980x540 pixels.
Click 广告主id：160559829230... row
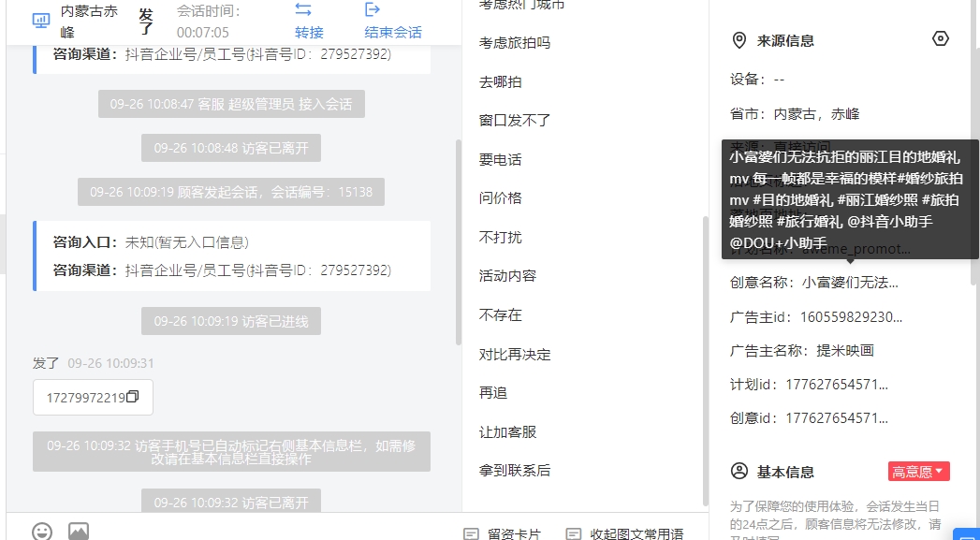816,317
